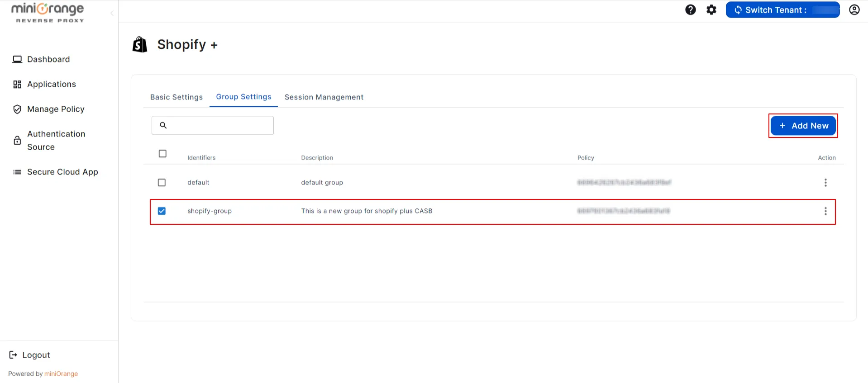The image size is (868, 383).
Task: Go to Manage Policy in the sidebar
Action: tap(48, 109)
